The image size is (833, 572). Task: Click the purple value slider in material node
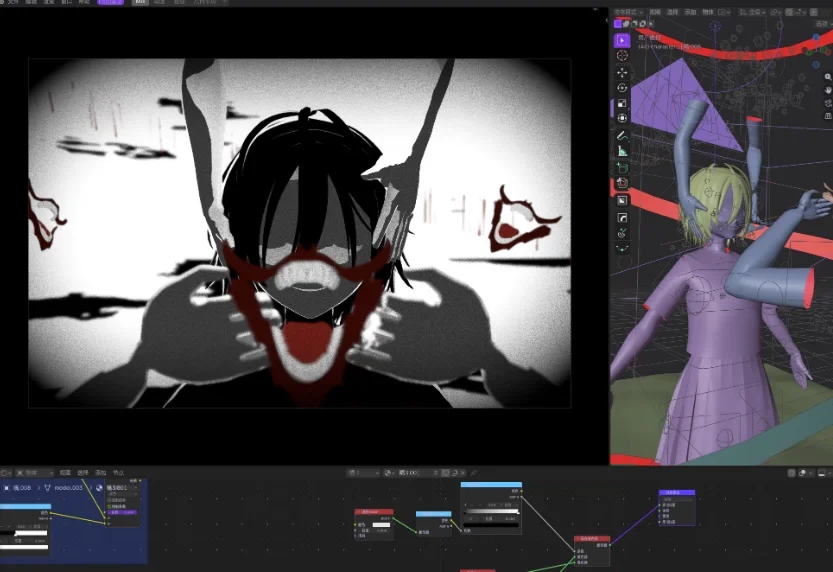[x=122, y=513]
